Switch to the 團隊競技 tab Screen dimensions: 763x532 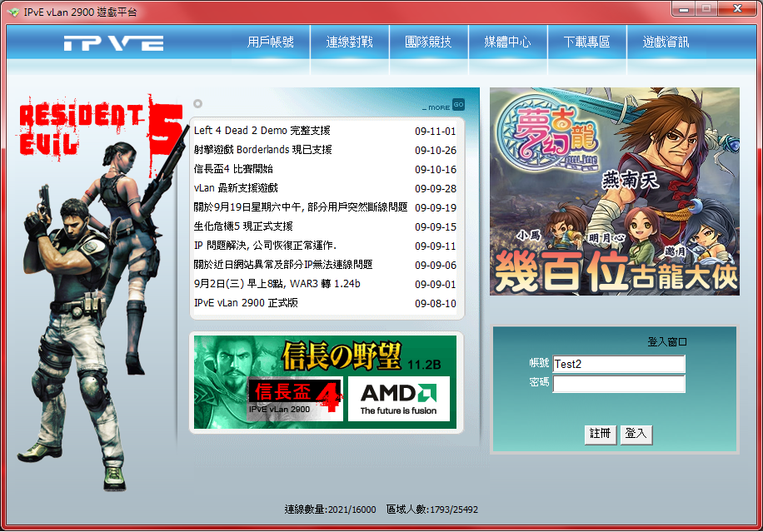click(x=428, y=42)
